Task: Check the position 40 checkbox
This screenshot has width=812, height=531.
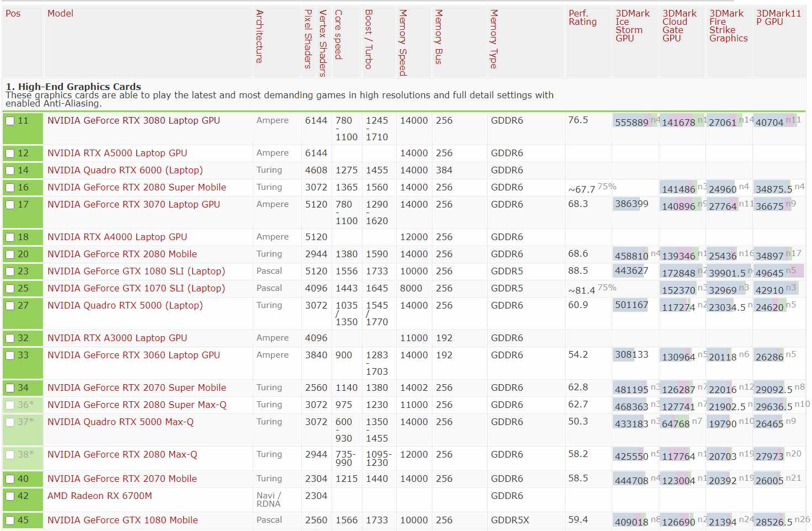Action: (x=10, y=479)
